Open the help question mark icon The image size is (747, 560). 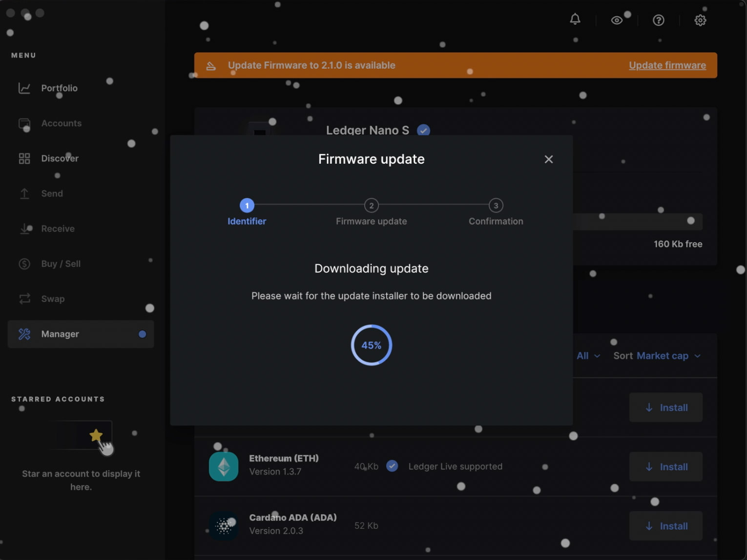click(x=658, y=20)
